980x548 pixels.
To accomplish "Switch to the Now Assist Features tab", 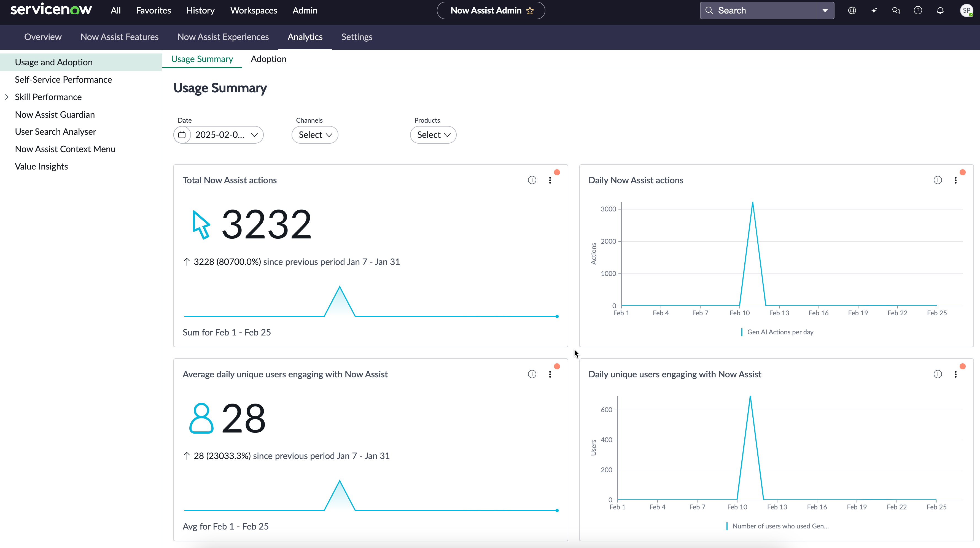I will tap(119, 37).
